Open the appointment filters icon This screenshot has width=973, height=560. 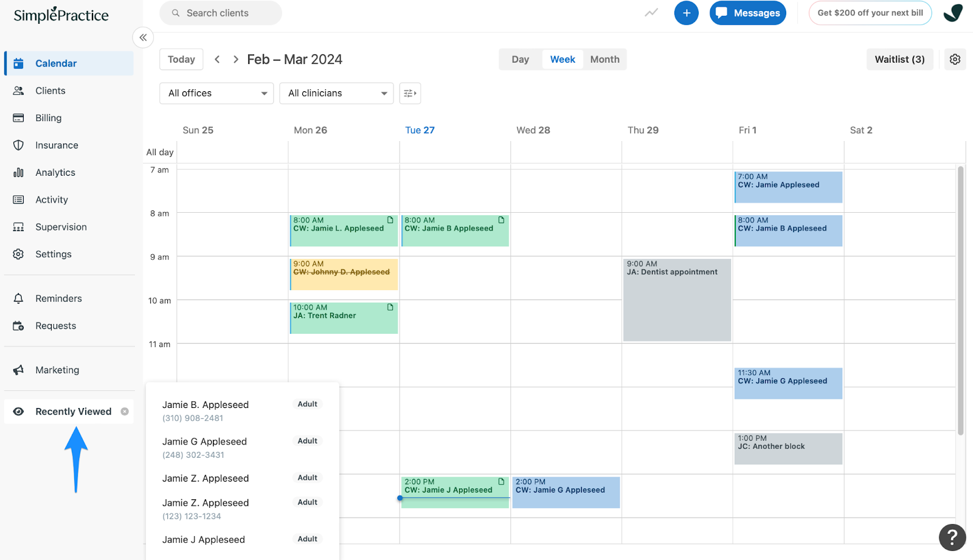[410, 93]
